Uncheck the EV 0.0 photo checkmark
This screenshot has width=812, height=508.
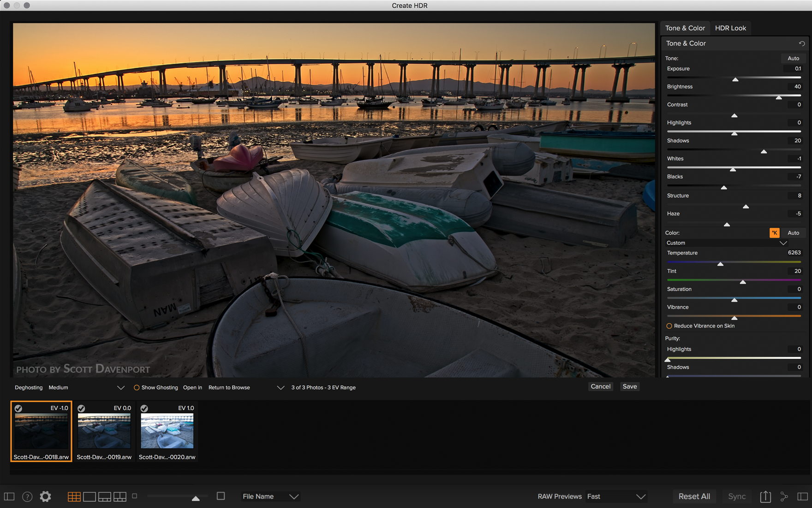tap(81, 408)
